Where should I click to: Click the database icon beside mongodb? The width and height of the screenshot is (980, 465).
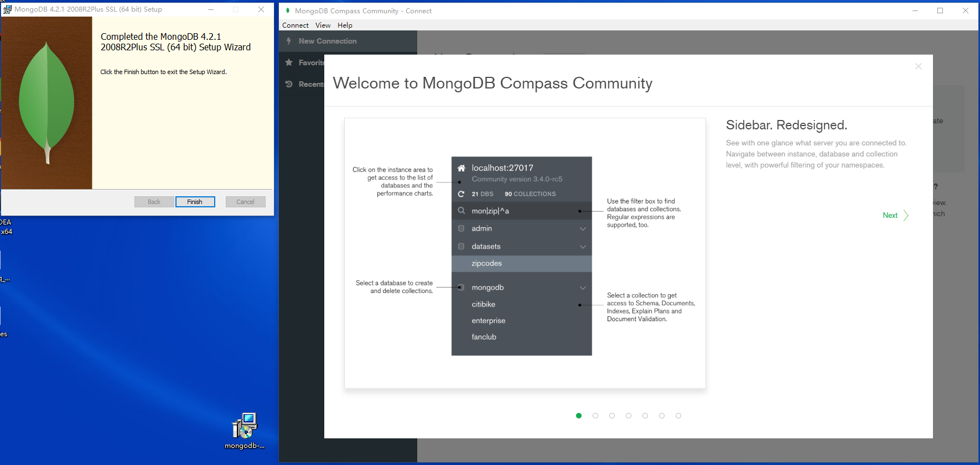point(461,288)
